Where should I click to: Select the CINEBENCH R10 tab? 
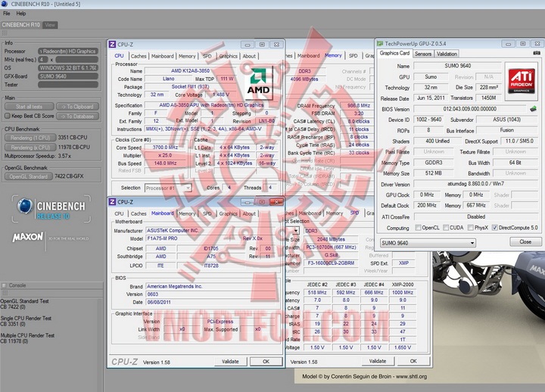pyautogui.click(x=21, y=25)
